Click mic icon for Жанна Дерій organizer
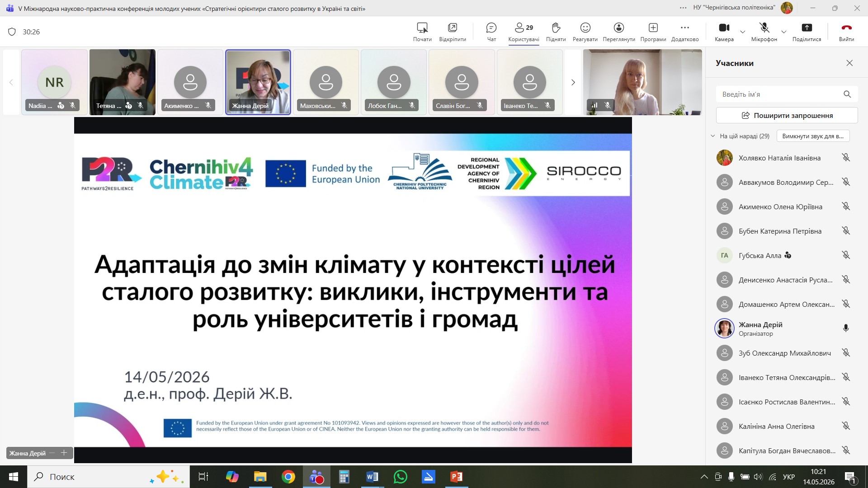The image size is (868, 488). pyautogui.click(x=846, y=328)
